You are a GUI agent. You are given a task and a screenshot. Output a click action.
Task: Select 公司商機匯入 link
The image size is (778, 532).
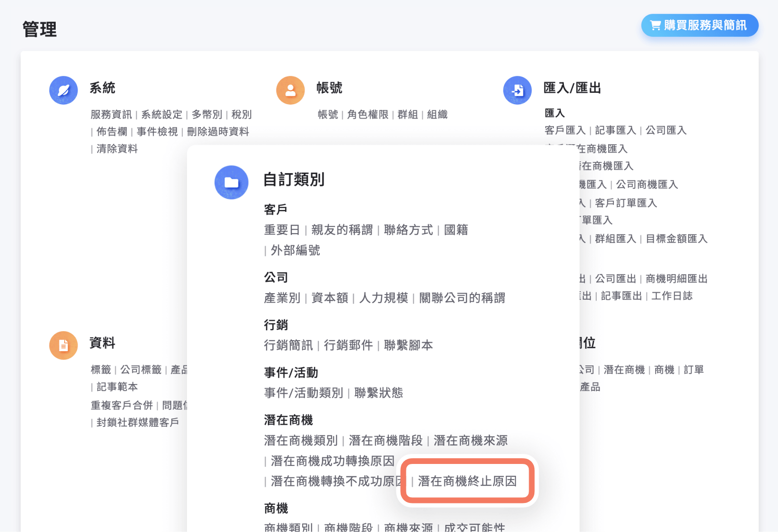click(647, 185)
